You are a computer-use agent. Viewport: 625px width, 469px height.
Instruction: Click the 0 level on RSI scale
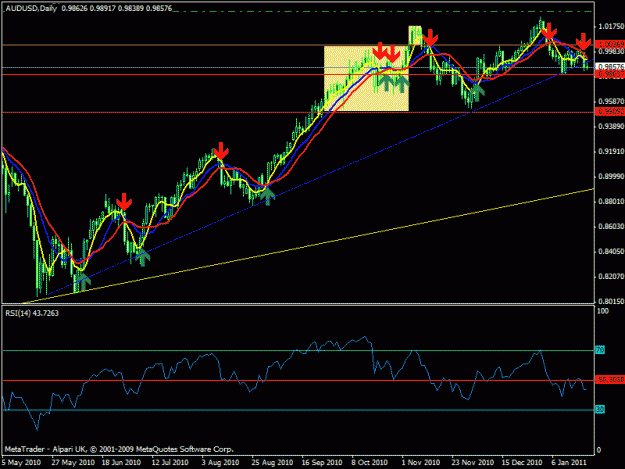(600, 450)
